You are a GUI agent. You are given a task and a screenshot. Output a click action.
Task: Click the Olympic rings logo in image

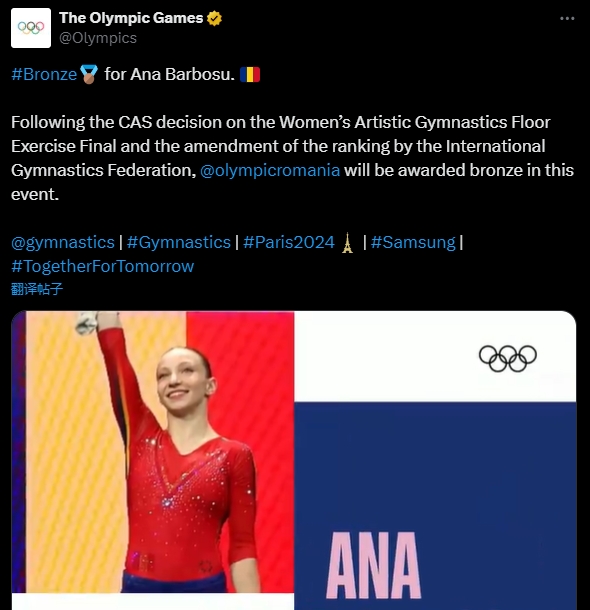508,358
